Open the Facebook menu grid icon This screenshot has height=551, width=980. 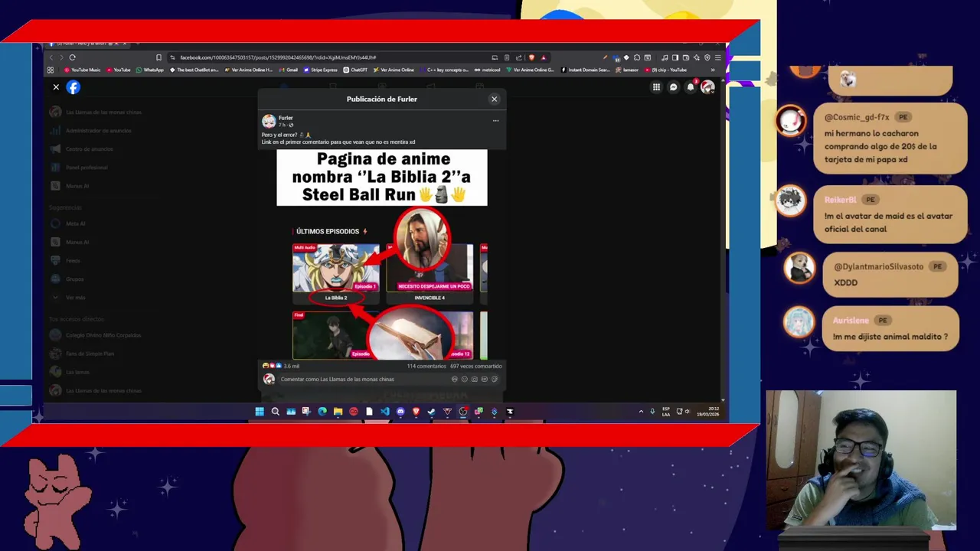(656, 87)
